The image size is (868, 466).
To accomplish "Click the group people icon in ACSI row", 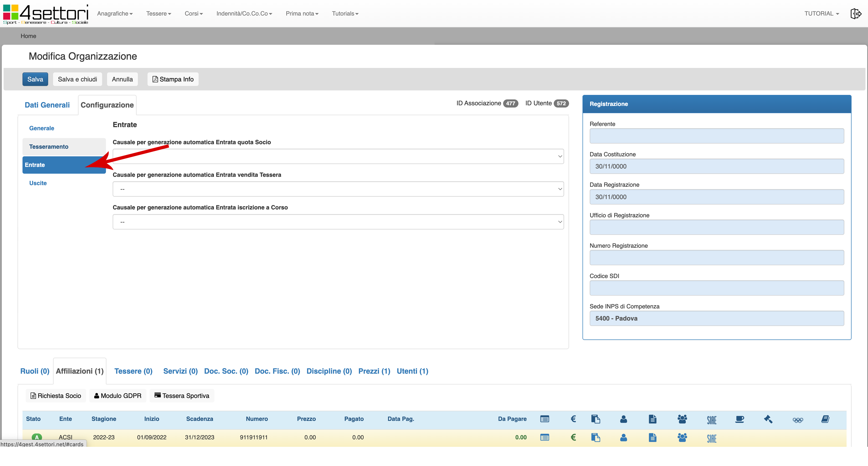I will [682, 437].
